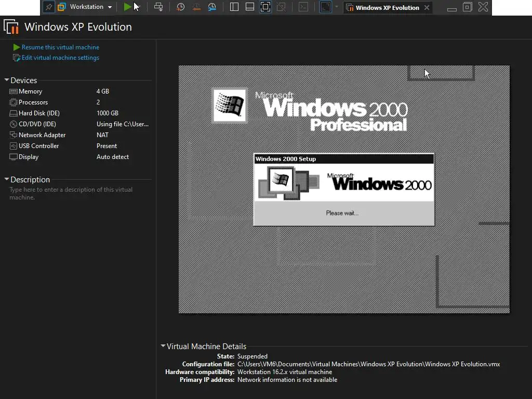Click the Auto detect display value
The width and height of the screenshot is (532, 399).
point(113,157)
